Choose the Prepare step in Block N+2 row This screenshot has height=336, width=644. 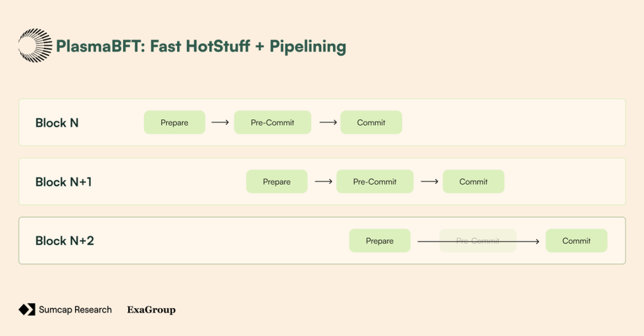tap(380, 241)
